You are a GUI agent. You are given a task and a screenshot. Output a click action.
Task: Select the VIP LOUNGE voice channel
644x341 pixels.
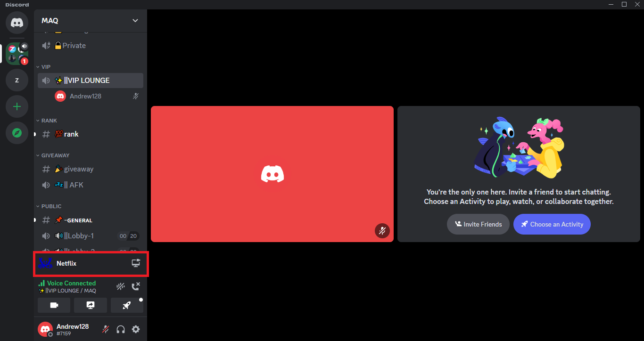[x=91, y=81]
